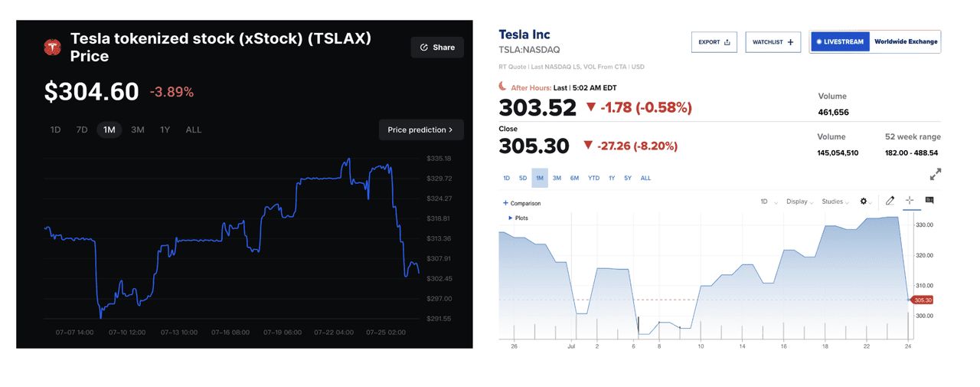Open the Studies dropdown
This screenshot has height=387, width=980.
pos(835,202)
